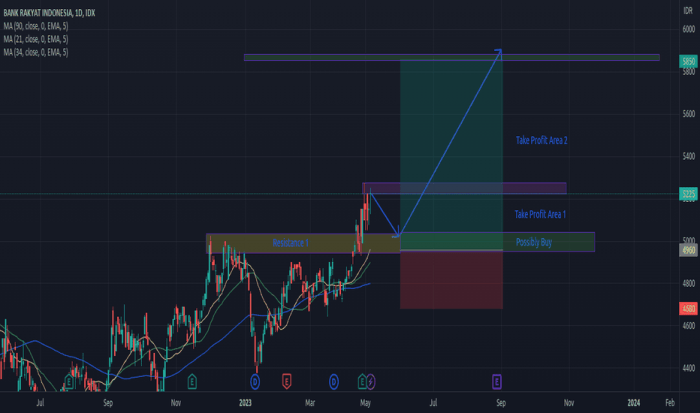Viewport: 700px width, 413px height.
Task: Click the lightning bolt event icon near May
Action: (371, 381)
